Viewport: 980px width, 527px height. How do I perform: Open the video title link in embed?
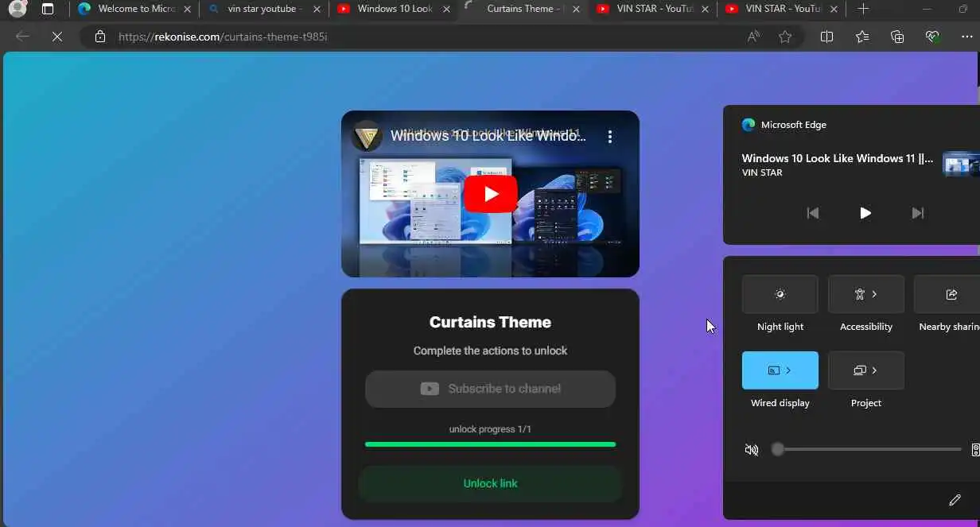click(x=488, y=136)
